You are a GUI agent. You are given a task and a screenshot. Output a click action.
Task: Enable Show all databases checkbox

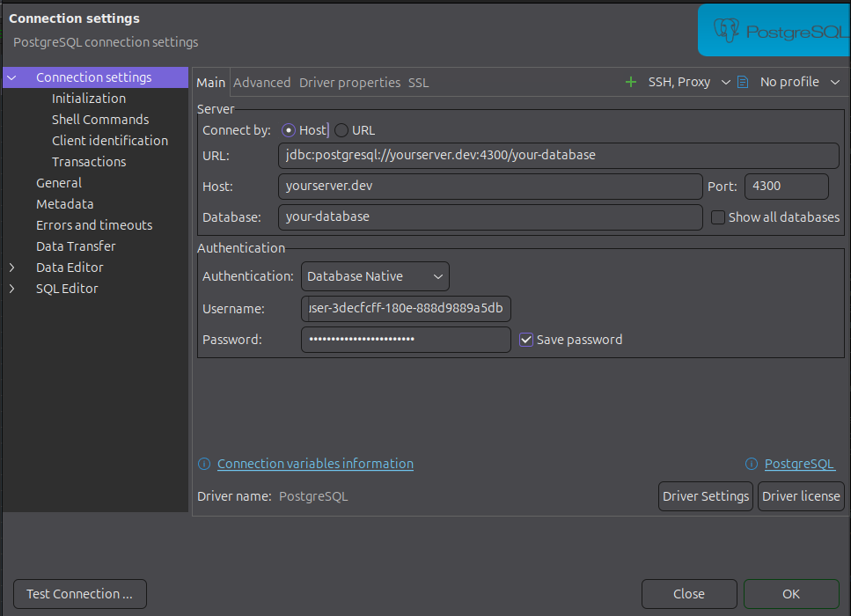[717, 217]
